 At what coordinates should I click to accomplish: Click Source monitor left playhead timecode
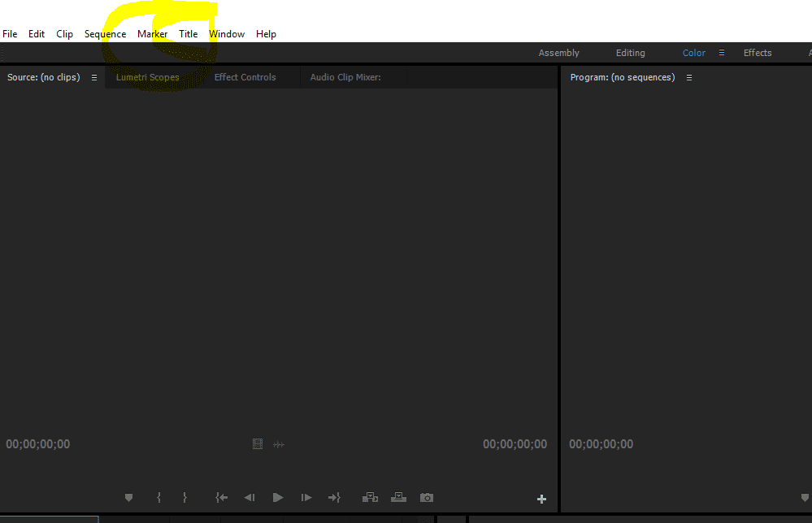tap(38, 444)
